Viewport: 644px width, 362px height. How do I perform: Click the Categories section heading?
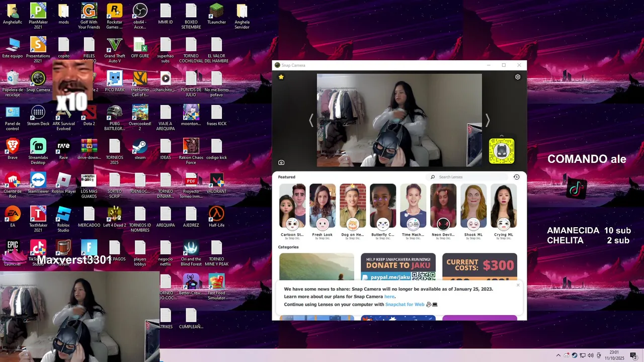point(288,247)
